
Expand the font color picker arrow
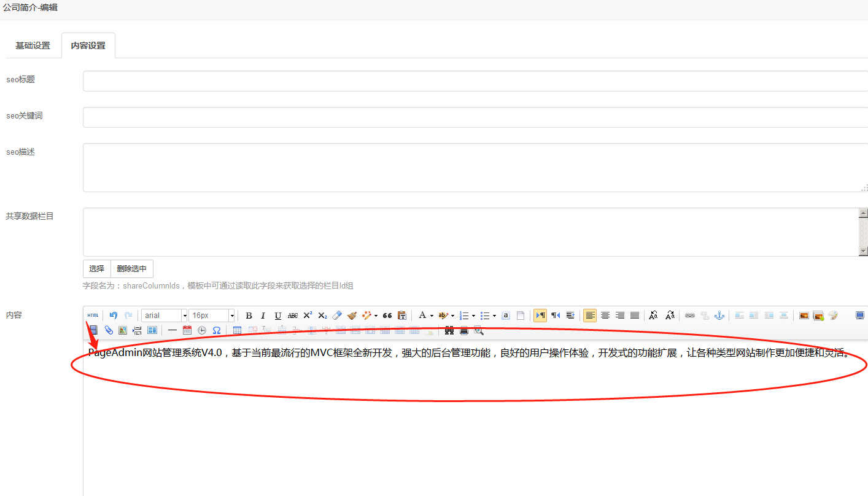point(432,316)
